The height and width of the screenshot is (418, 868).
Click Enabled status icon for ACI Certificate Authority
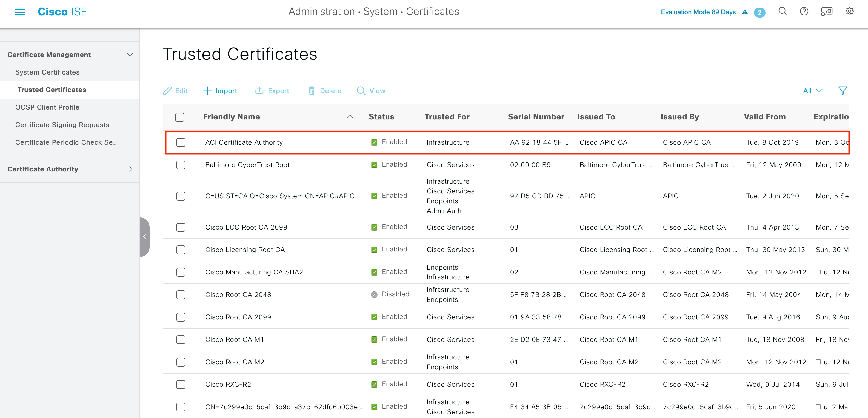[374, 142]
